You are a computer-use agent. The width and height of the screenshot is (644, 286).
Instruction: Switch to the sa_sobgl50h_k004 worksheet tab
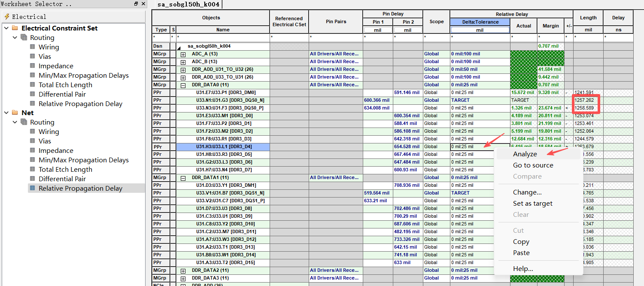[188, 5]
